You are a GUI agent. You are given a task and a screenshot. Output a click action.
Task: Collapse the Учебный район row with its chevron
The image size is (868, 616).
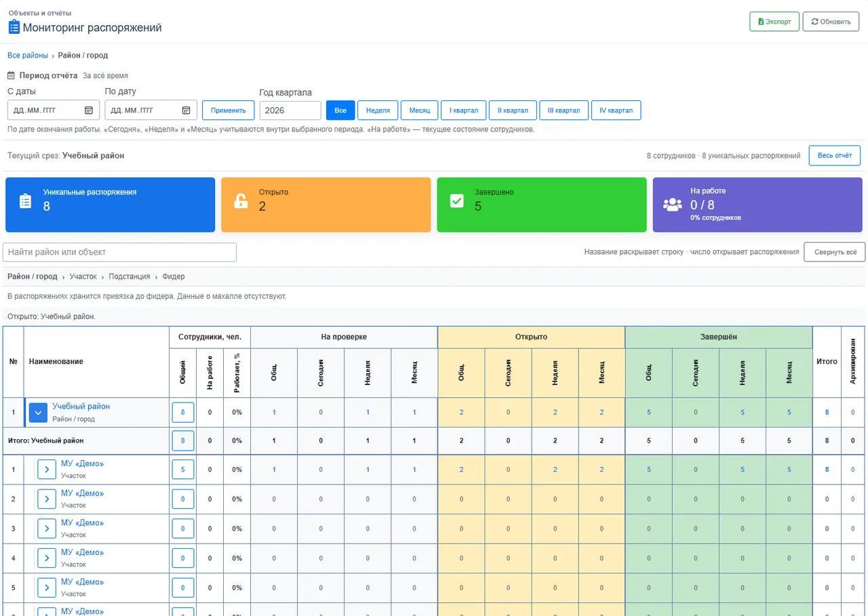(38, 412)
